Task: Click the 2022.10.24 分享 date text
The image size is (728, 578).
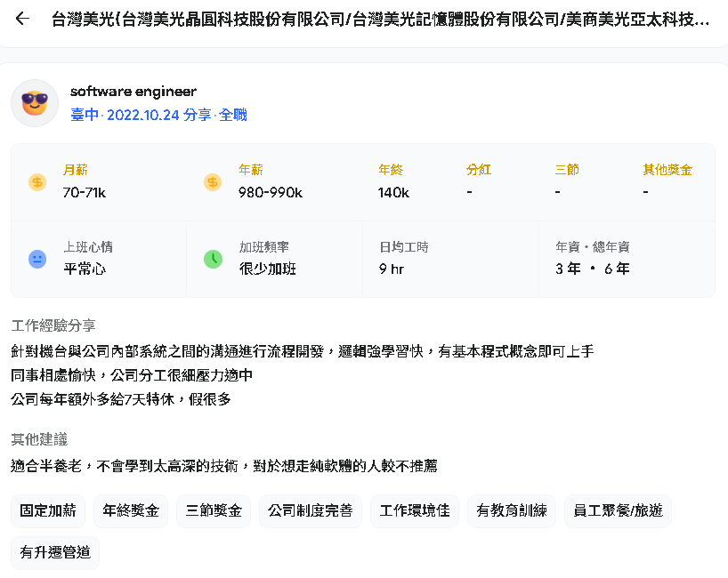Action: click(158, 115)
